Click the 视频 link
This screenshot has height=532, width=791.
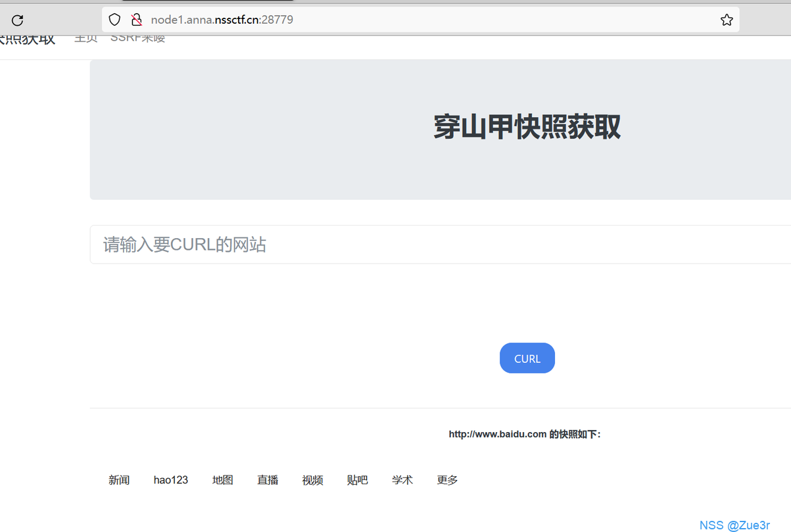point(312,480)
